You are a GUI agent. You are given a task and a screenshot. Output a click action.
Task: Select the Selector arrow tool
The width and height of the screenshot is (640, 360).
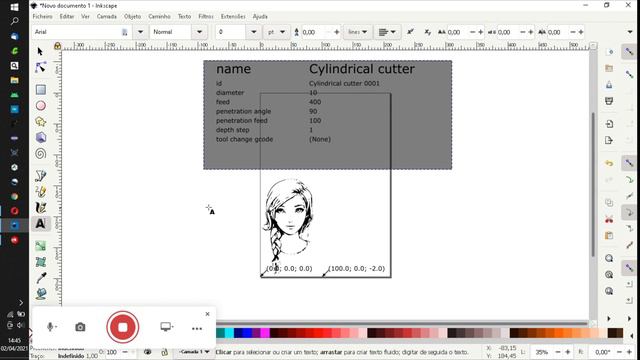pos(40,51)
